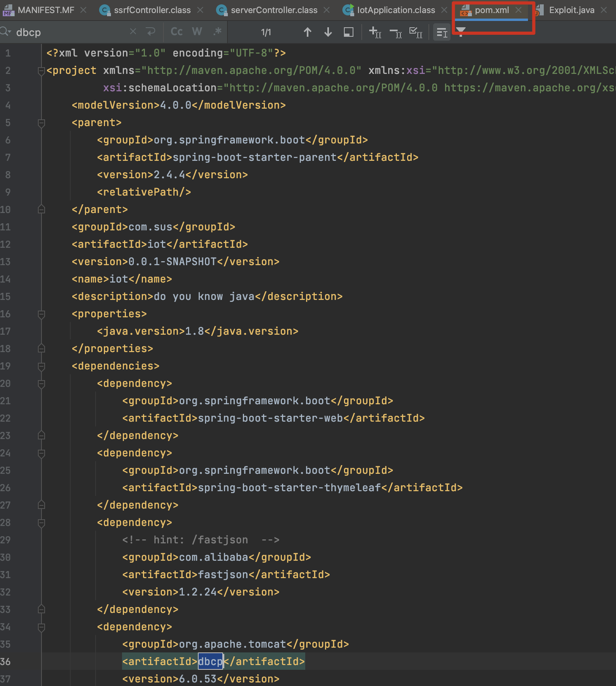616x686 pixels.
Task: Click the search magnifier history icon
Action: 6,32
